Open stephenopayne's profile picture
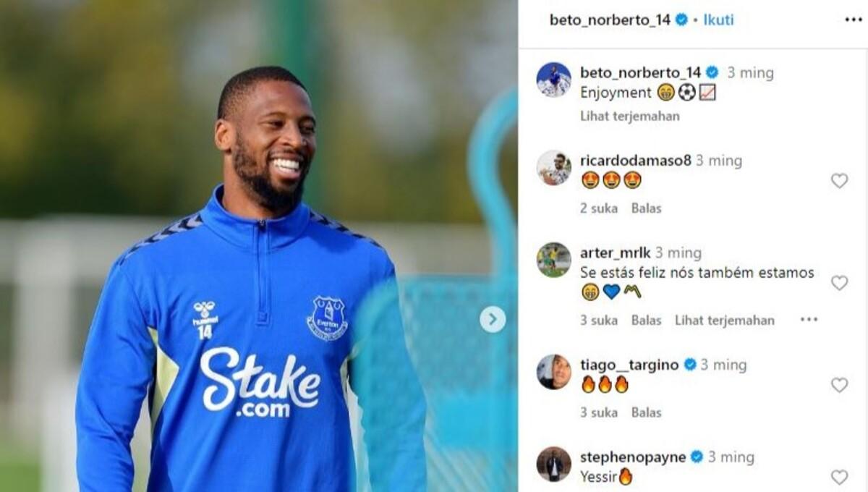Screen dimensions: 868x492 coord(554,464)
